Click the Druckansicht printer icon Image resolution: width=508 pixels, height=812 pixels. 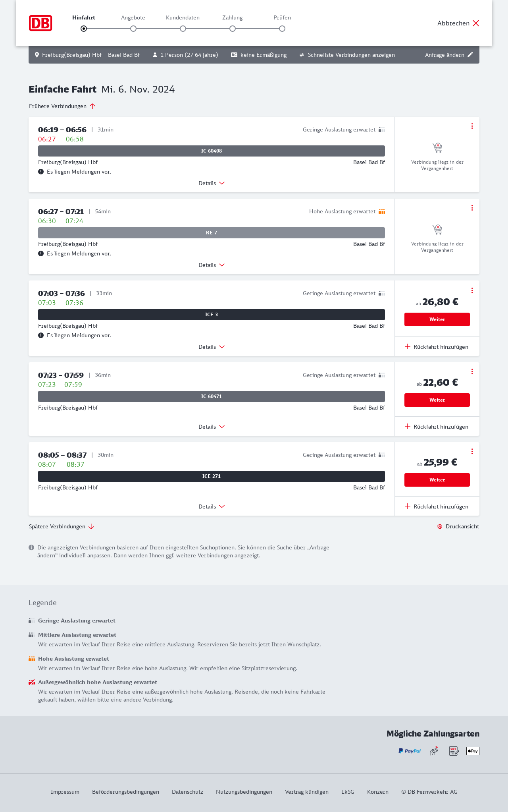(440, 526)
